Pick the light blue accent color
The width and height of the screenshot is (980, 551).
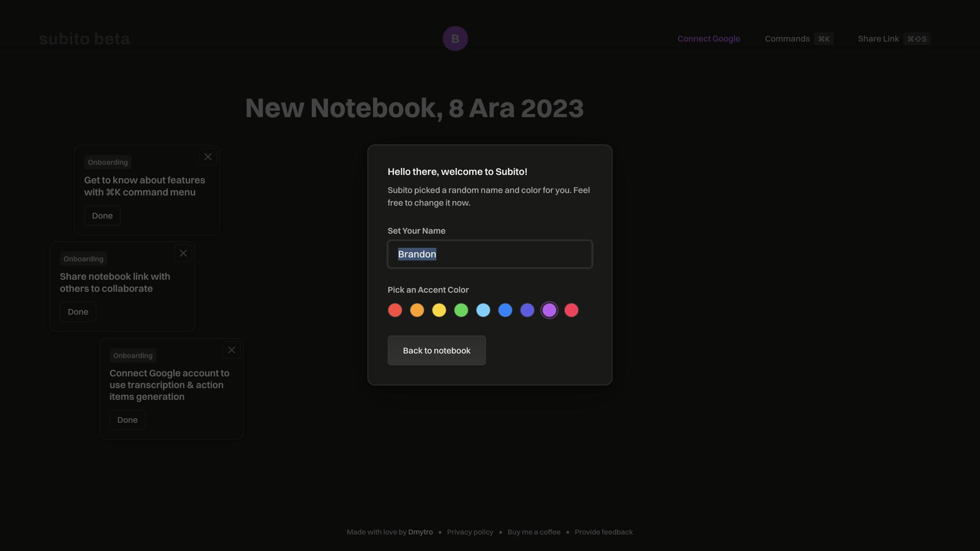483,310
